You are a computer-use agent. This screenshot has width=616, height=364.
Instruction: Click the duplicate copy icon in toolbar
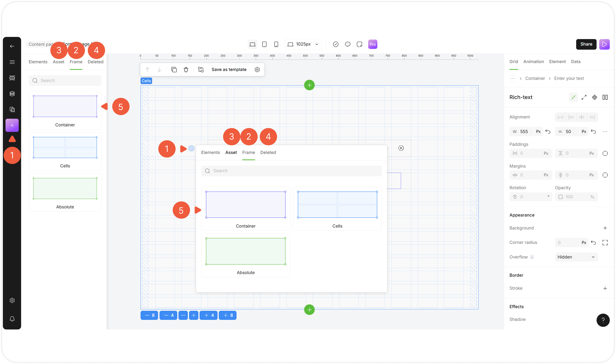point(174,70)
